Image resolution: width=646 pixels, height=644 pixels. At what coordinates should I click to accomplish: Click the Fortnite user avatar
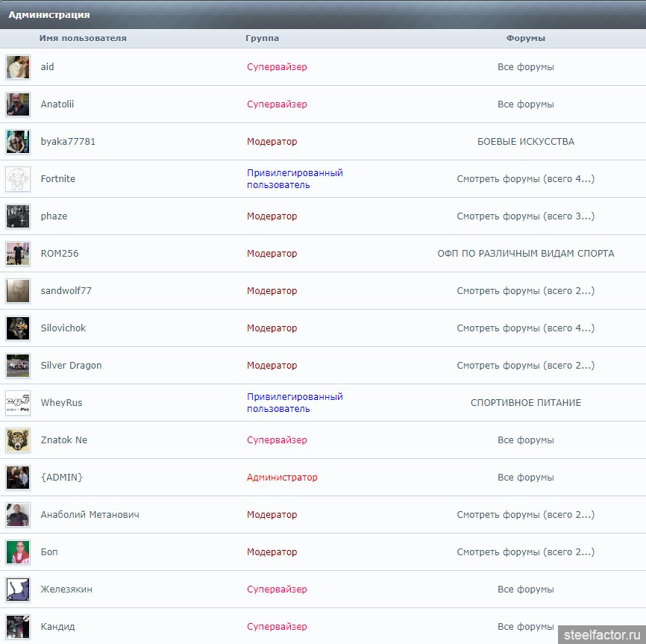pos(18,179)
